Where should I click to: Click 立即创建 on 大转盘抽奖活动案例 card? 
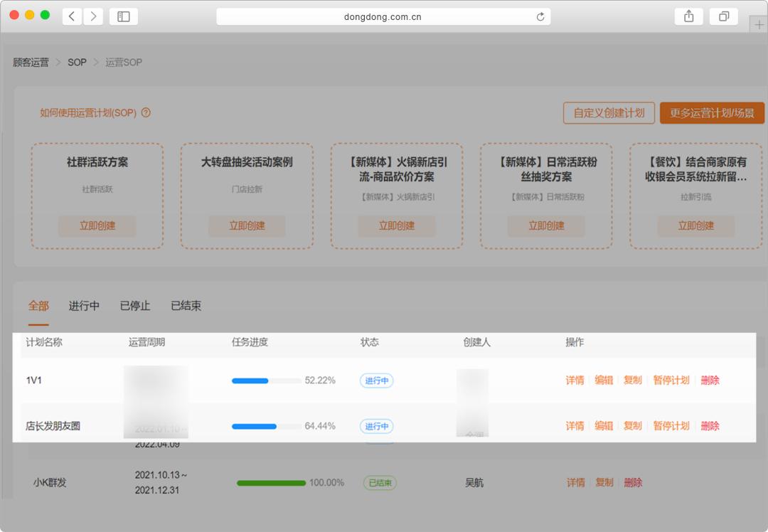coord(247,226)
